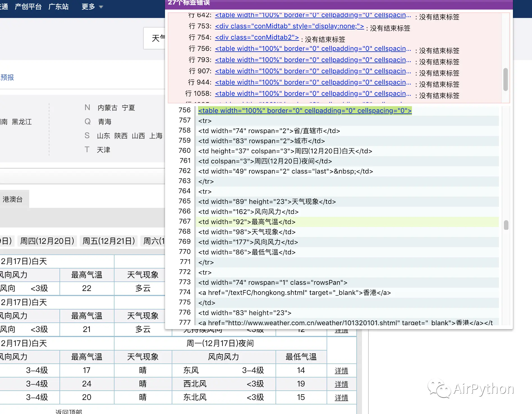Click source line 767 containing 最高气温

(x=348, y=222)
